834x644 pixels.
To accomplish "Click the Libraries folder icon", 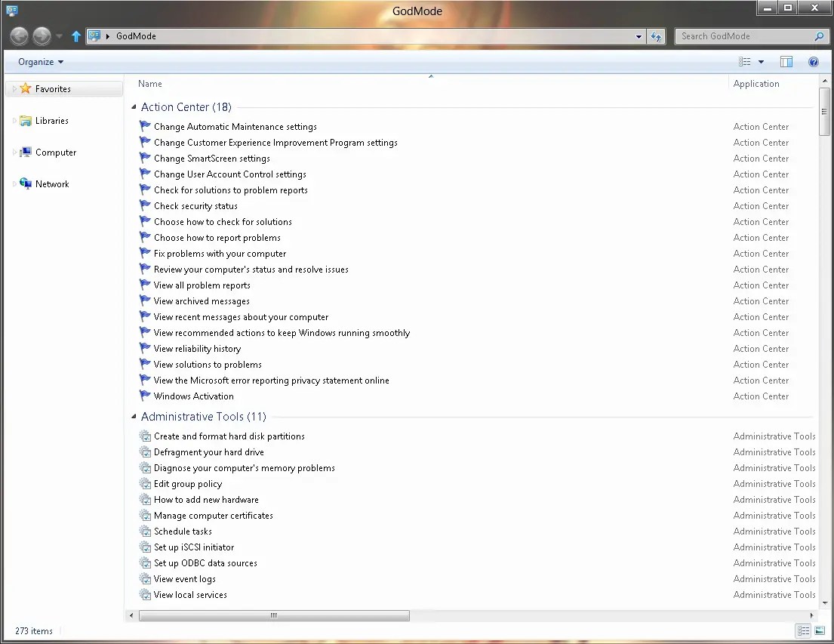I will (x=26, y=121).
